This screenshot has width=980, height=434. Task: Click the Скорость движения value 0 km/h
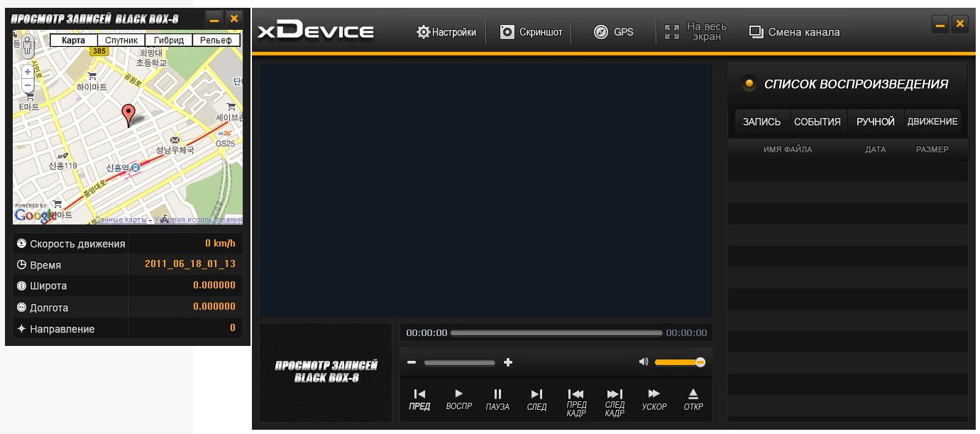click(220, 244)
